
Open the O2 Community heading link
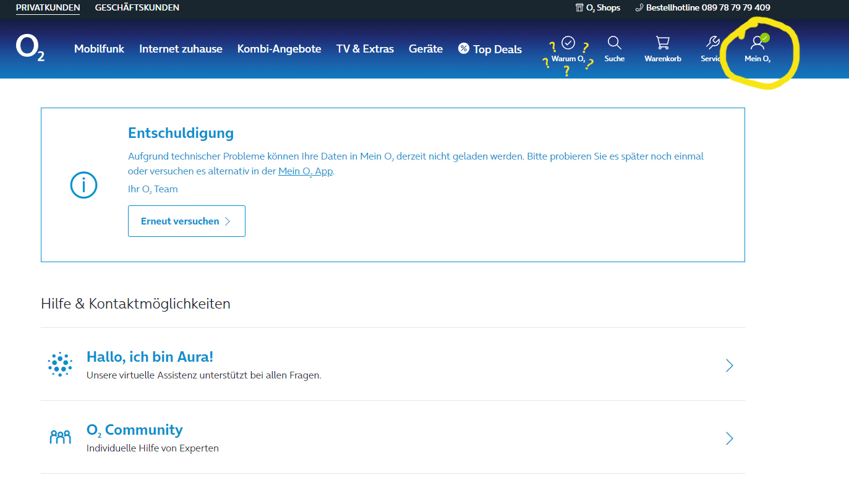point(135,430)
